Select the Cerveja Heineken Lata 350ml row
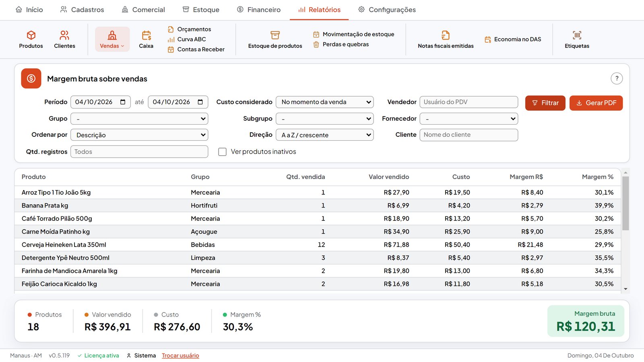Screen dimensions: 644x362 318,245
